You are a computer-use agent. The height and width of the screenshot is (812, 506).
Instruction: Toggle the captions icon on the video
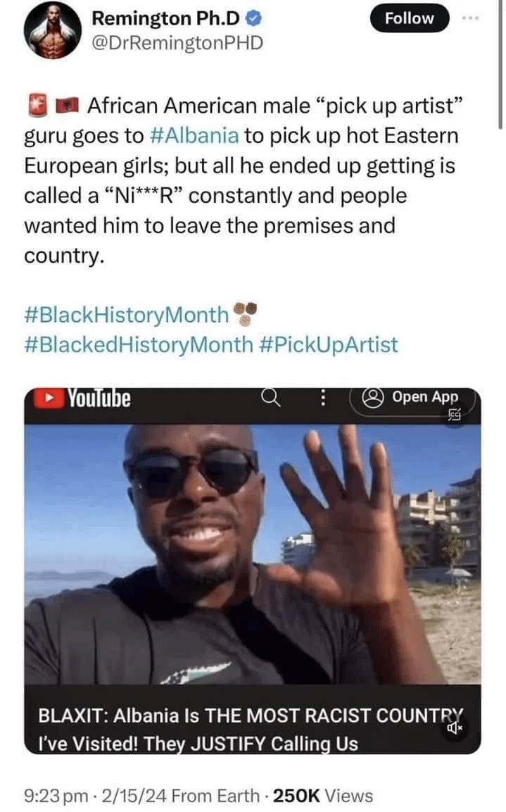455,414
